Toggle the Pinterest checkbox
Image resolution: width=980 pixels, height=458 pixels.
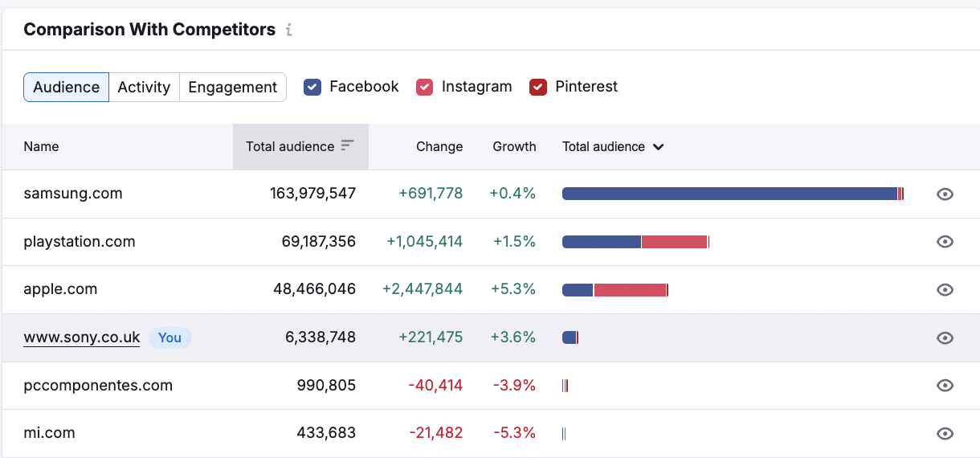pyautogui.click(x=538, y=87)
